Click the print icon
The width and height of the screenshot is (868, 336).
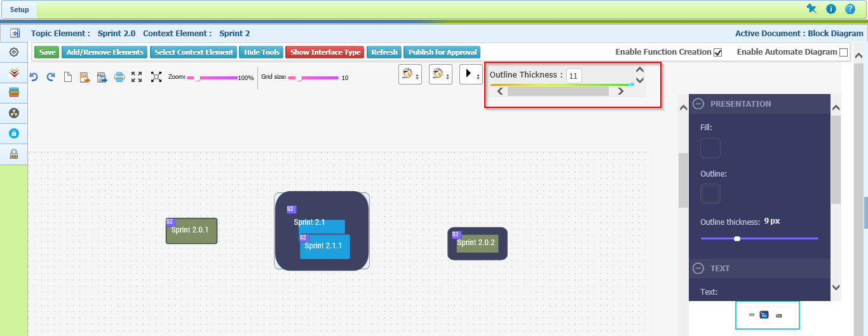(119, 77)
